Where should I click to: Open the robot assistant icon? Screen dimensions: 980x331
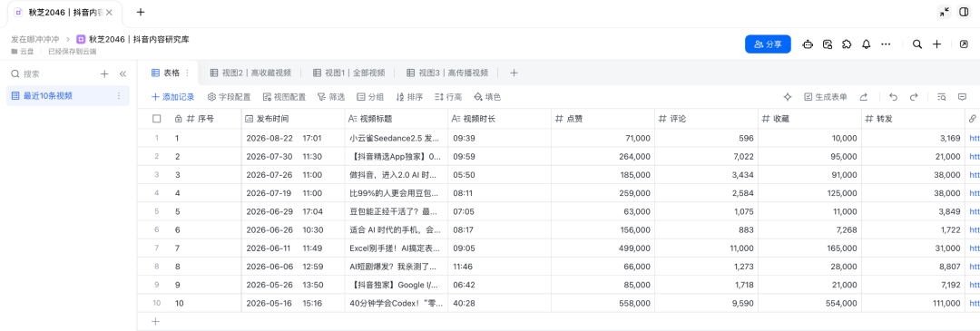(808, 44)
